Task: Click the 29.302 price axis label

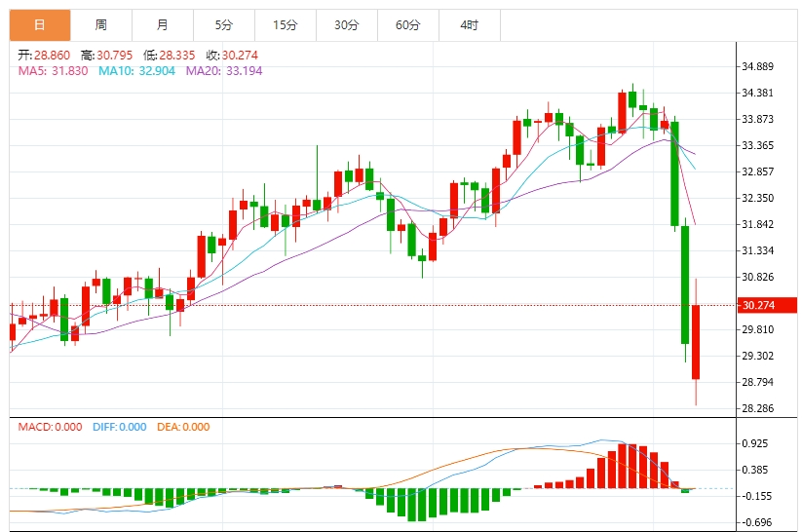Action: (758, 356)
